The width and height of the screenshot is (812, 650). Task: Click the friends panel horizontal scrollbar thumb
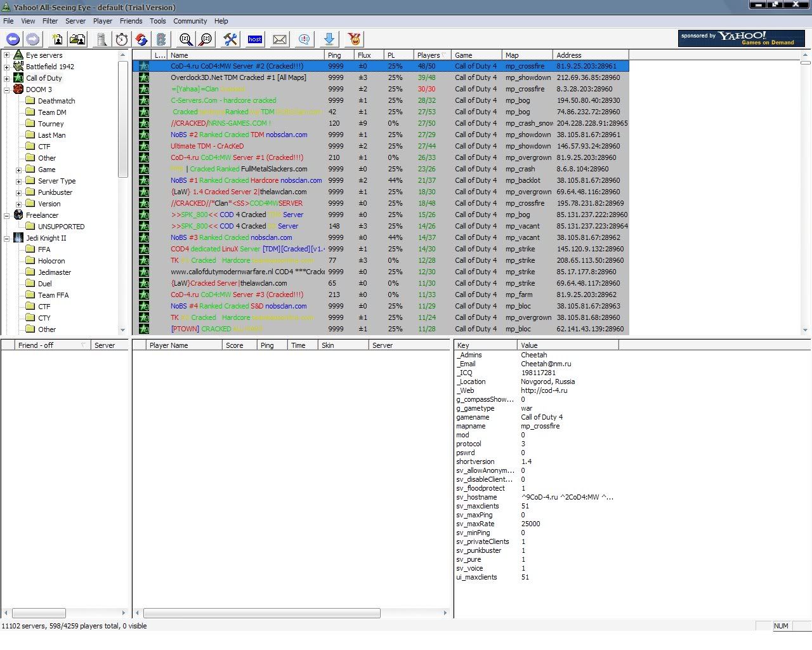39,613
